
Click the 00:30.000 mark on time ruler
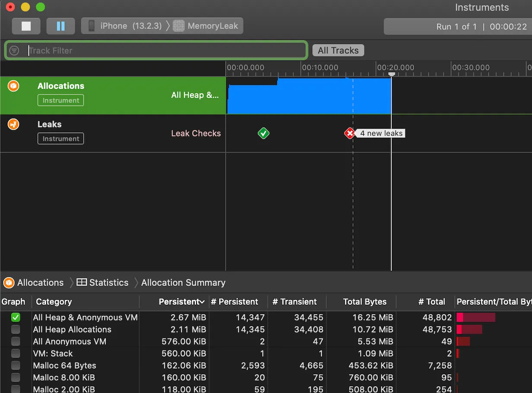[x=471, y=67]
